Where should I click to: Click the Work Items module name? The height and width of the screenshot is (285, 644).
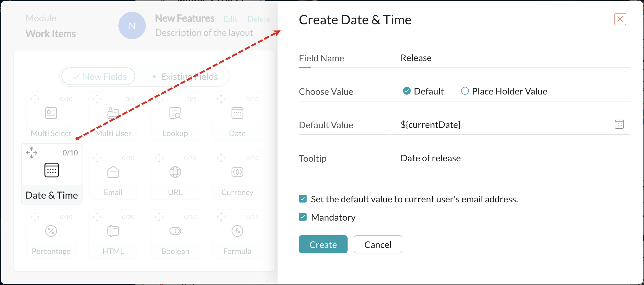51,34
